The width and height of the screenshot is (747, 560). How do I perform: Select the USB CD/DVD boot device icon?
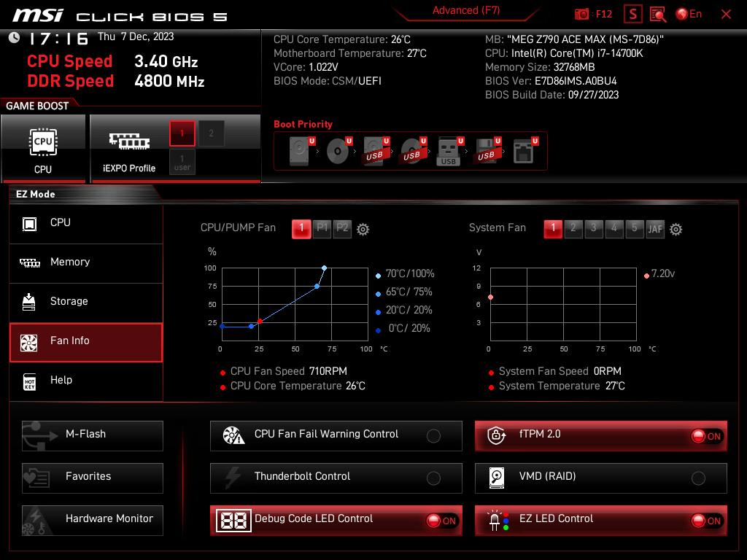[x=413, y=151]
